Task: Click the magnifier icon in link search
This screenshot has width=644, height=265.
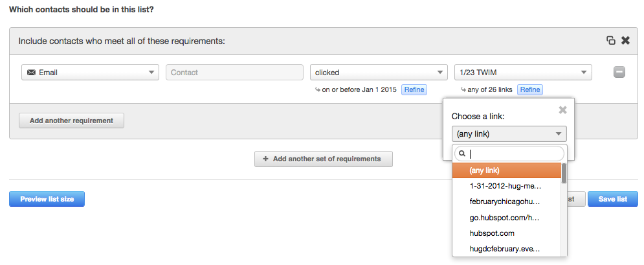Action: (x=461, y=154)
